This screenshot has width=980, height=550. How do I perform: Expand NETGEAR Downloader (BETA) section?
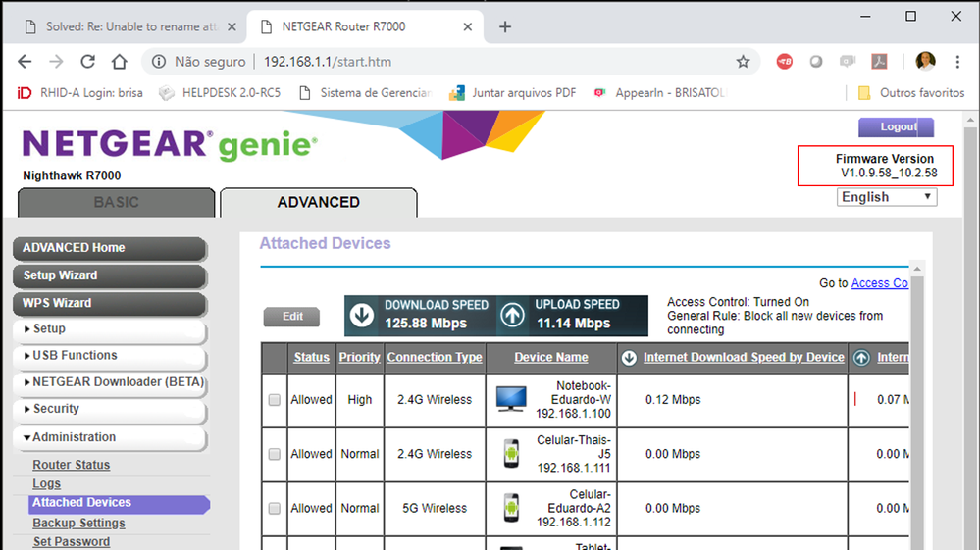pos(109,382)
